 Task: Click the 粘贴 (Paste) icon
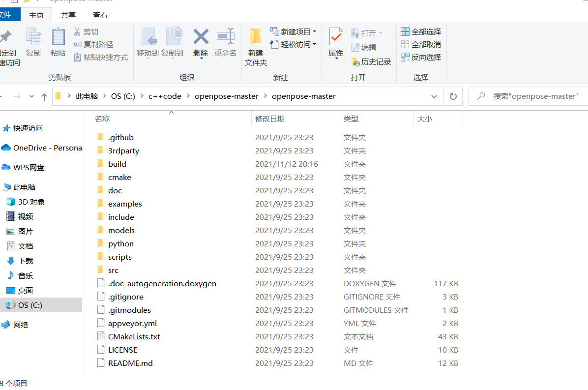[x=58, y=43]
